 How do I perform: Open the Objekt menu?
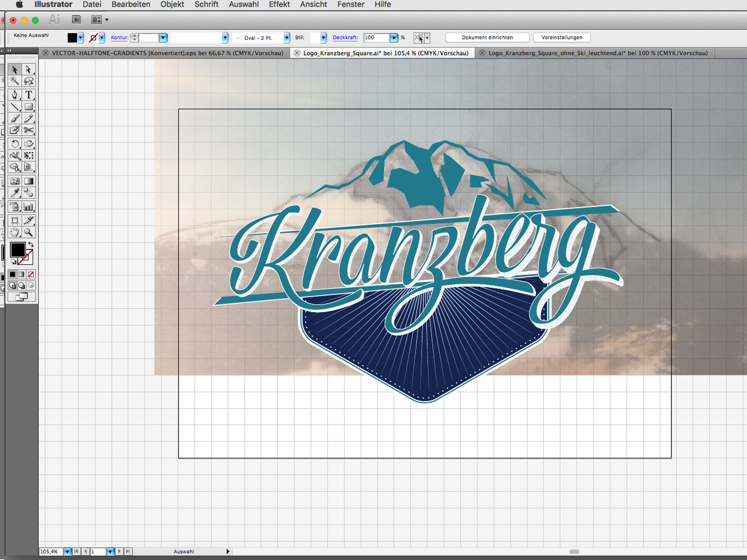click(172, 4)
